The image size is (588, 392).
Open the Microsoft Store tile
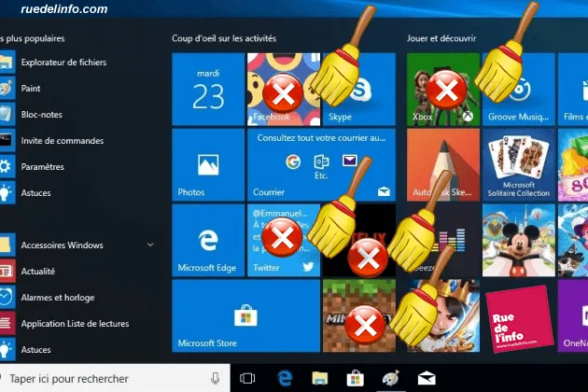coord(246,315)
